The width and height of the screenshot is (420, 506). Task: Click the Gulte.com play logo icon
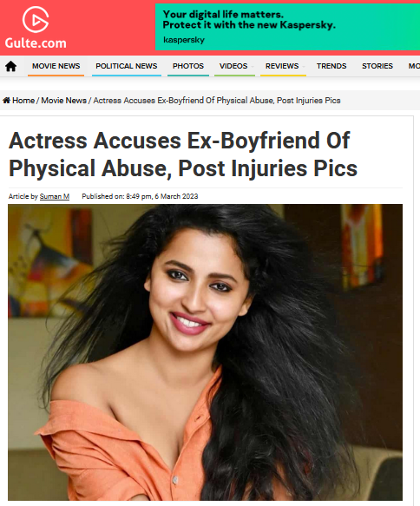pos(36,20)
